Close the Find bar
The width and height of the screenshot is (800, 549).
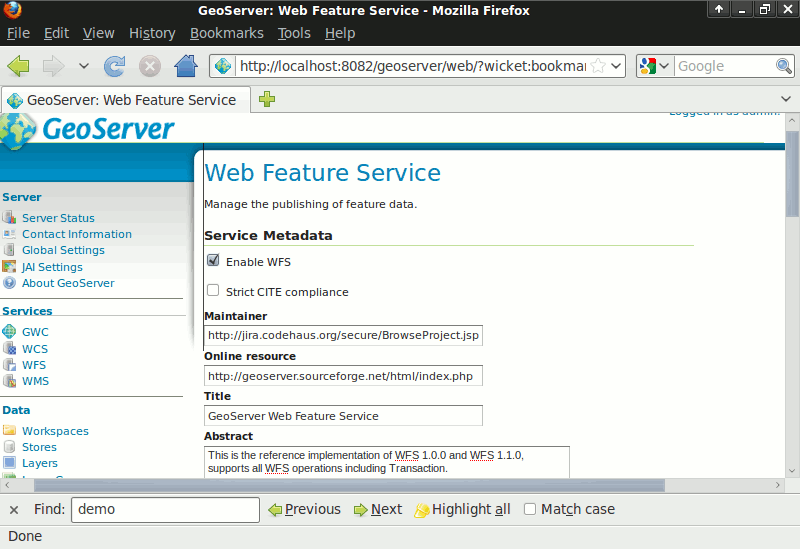(x=14, y=509)
